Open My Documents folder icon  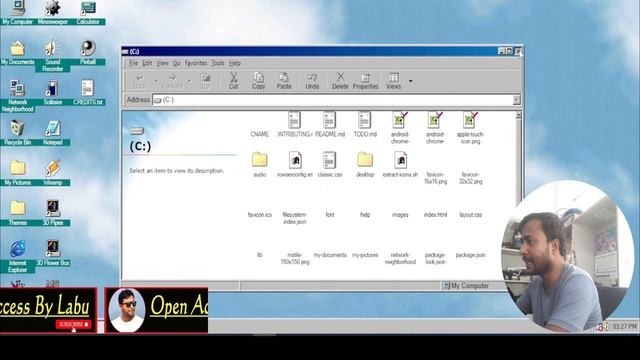pos(17,53)
